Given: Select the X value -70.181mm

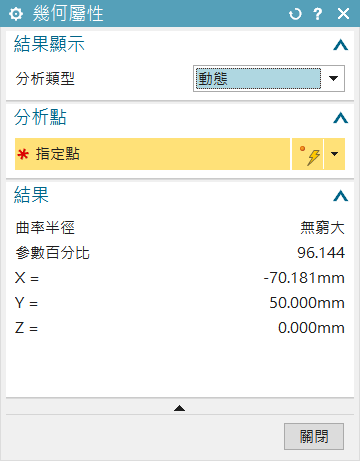Looking at the screenshot, I should (x=304, y=278).
